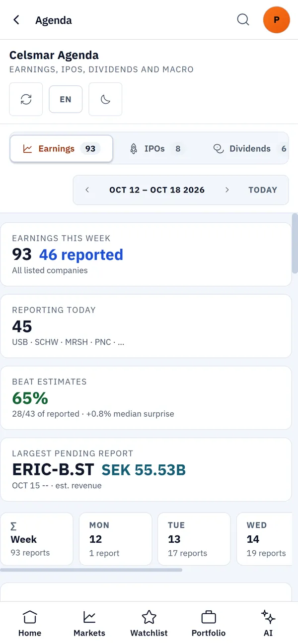Open the Home tab in bottom bar

pos(30,623)
